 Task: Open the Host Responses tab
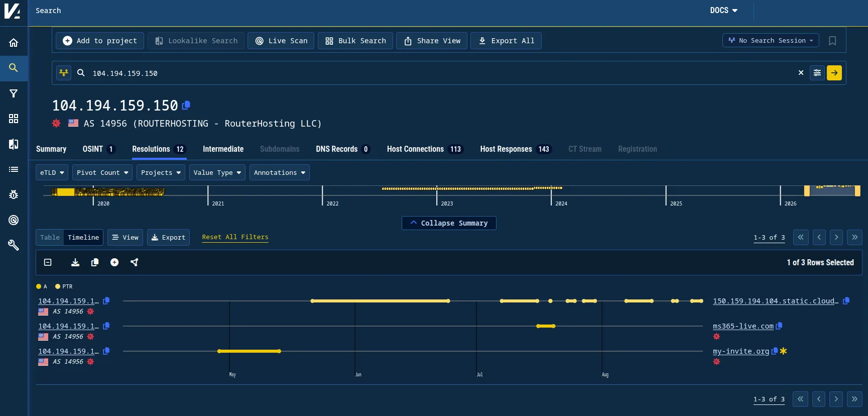point(516,149)
